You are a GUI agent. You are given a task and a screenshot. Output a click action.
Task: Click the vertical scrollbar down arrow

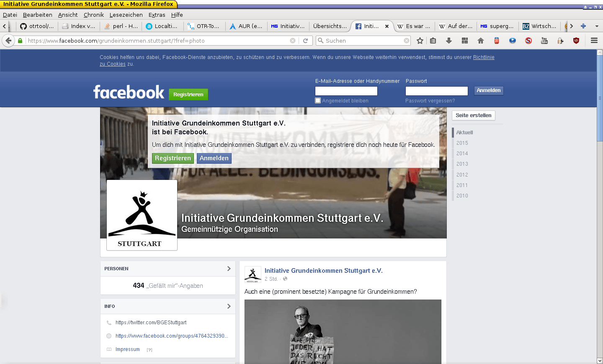pyautogui.click(x=600, y=361)
